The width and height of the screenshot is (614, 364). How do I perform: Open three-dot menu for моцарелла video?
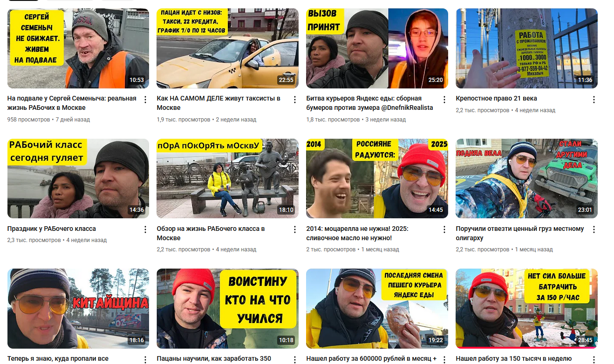click(x=444, y=229)
